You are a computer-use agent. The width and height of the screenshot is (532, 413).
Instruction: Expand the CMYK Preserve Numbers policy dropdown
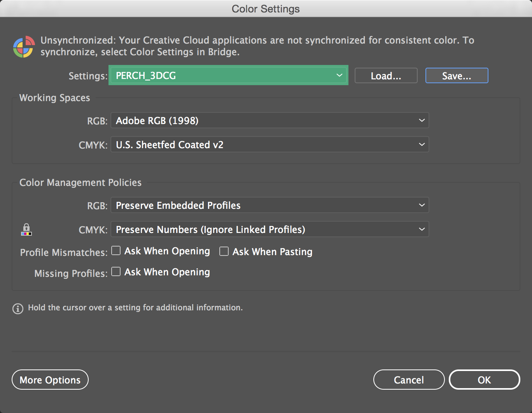269,229
